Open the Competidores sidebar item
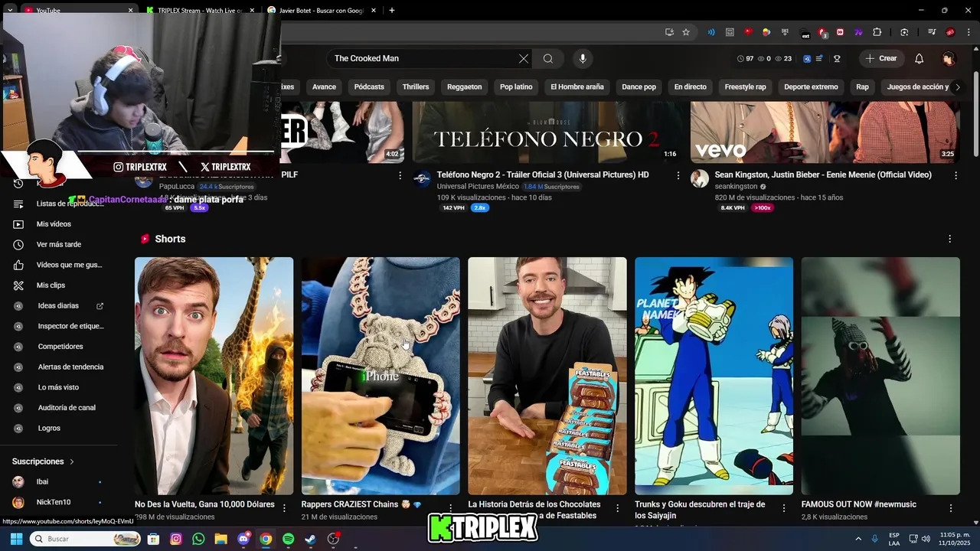 pyautogui.click(x=60, y=347)
